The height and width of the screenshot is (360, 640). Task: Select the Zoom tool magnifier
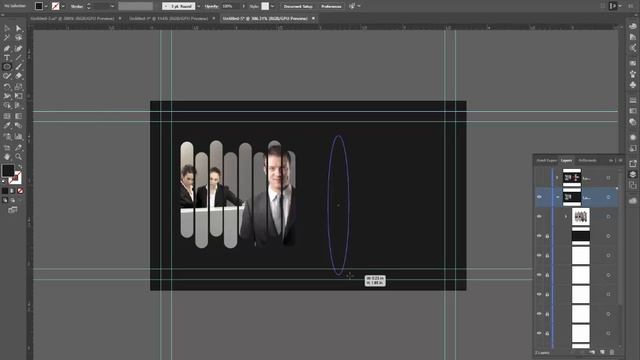(x=18, y=157)
